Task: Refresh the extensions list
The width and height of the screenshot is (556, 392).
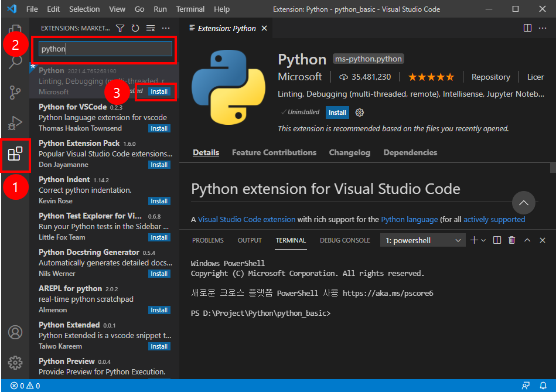Action: click(x=135, y=28)
